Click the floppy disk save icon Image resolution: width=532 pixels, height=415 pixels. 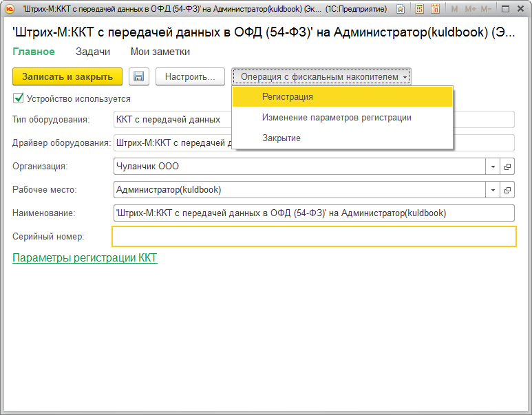[x=139, y=77]
